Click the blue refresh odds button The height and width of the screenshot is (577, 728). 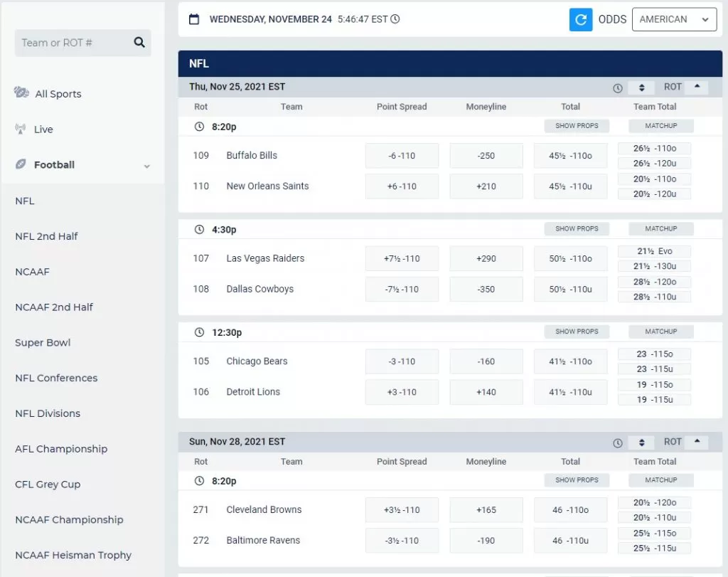pos(581,19)
